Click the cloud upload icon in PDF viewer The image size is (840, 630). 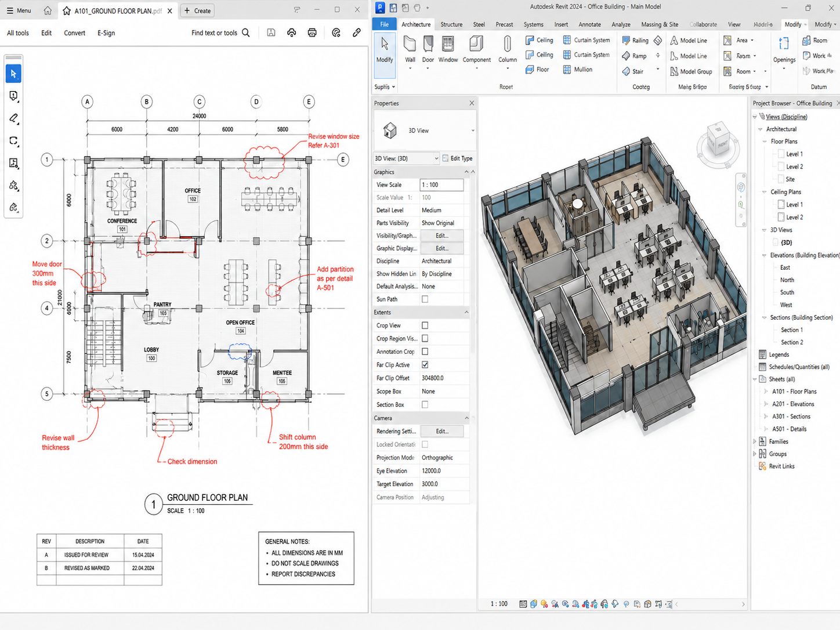(291, 33)
